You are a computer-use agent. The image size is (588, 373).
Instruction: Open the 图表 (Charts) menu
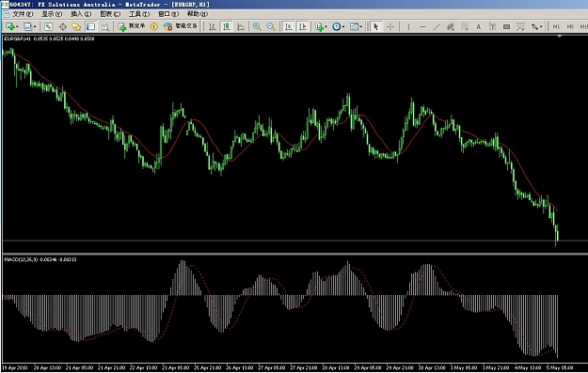point(110,14)
